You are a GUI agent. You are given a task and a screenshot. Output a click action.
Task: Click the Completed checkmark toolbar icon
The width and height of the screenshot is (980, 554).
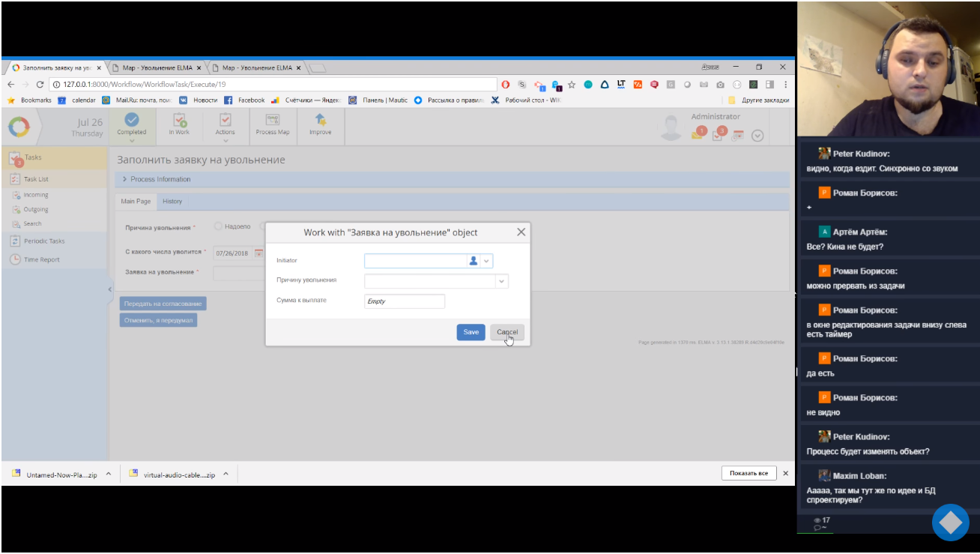point(131,119)
